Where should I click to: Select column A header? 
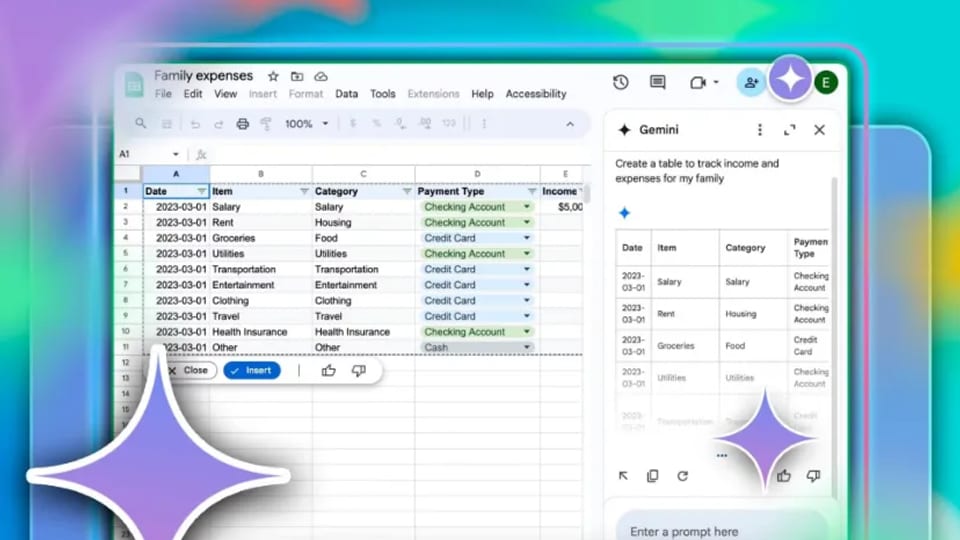tap(176, 174)
